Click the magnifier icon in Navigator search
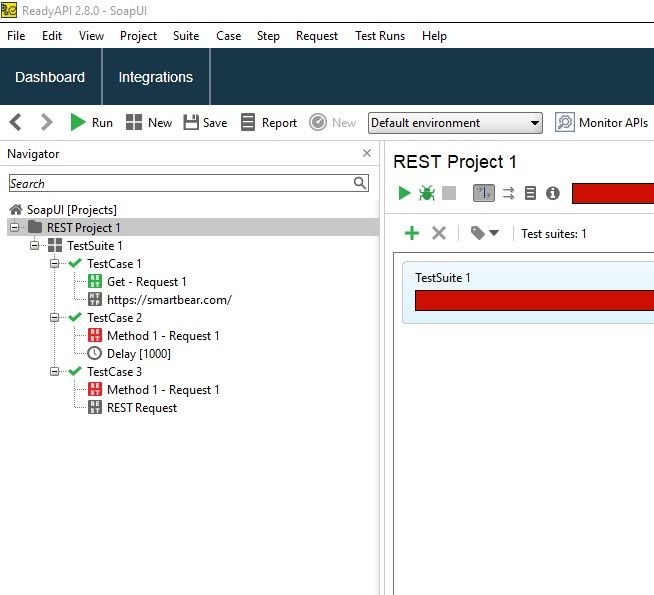 click(x=360, y=183)
